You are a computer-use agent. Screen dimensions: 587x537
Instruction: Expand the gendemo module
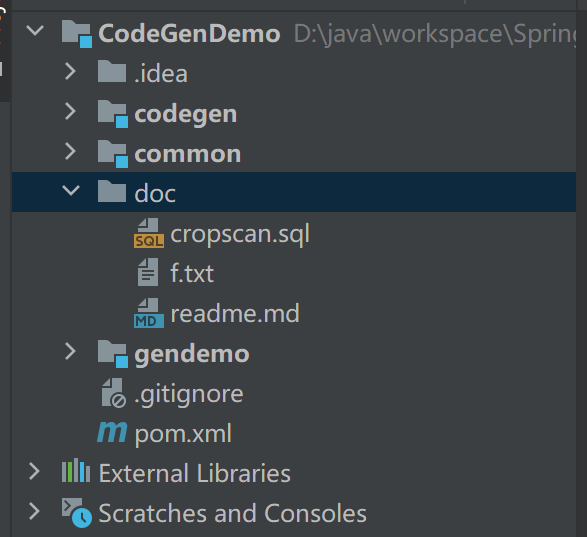tap(70, 351)
